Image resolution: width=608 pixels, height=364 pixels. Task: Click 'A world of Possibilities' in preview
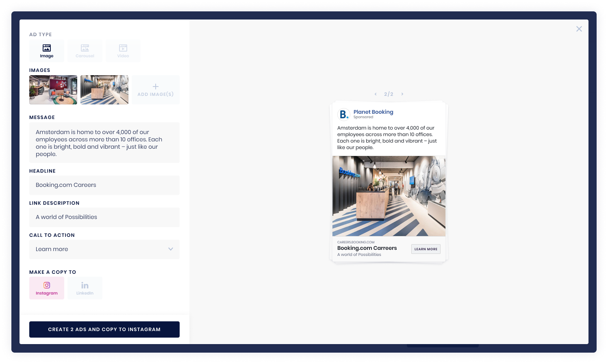point(359,255)
